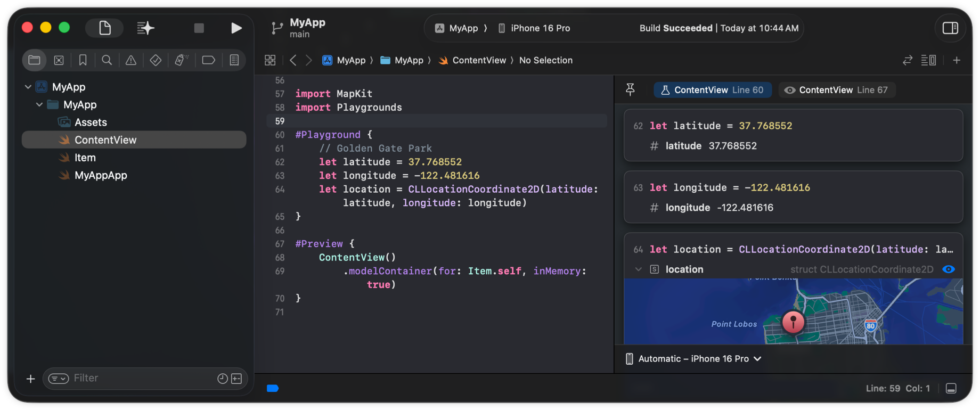Click the latitude result value 37.768552
Screen dimensions: 980x410
point(733,146)
